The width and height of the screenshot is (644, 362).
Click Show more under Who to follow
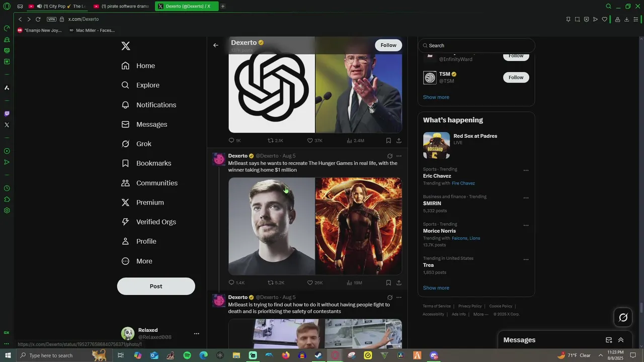[436, 97]
